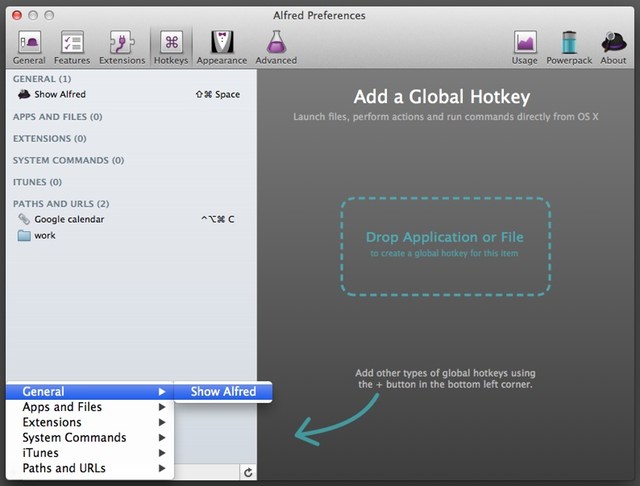Viewport: 640px width, 486px height.
Task: Select the work folder hotkey item
Action: (128, 235)
